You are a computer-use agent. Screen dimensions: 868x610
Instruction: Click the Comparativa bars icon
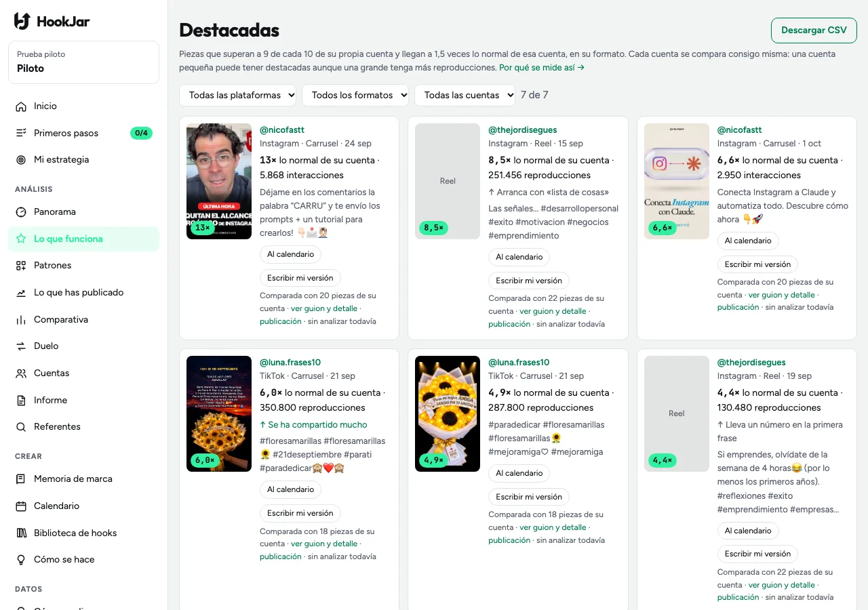click(x=21, y=319)
